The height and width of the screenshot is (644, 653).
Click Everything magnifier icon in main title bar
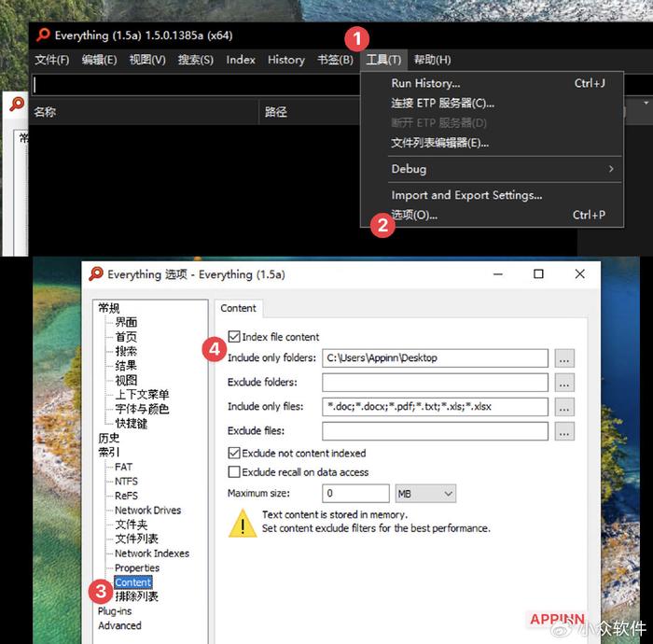point(43,35)
